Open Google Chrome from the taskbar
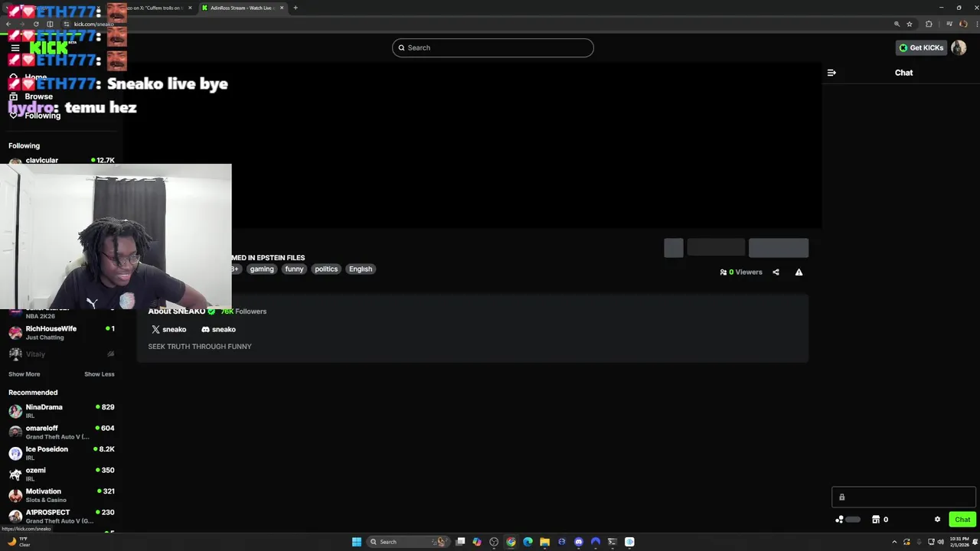This screenshot has height=551, width=980. [511, 542]
